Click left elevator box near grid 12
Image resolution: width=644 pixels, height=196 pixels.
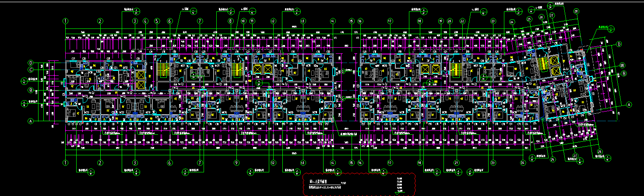tap(257, 69)
